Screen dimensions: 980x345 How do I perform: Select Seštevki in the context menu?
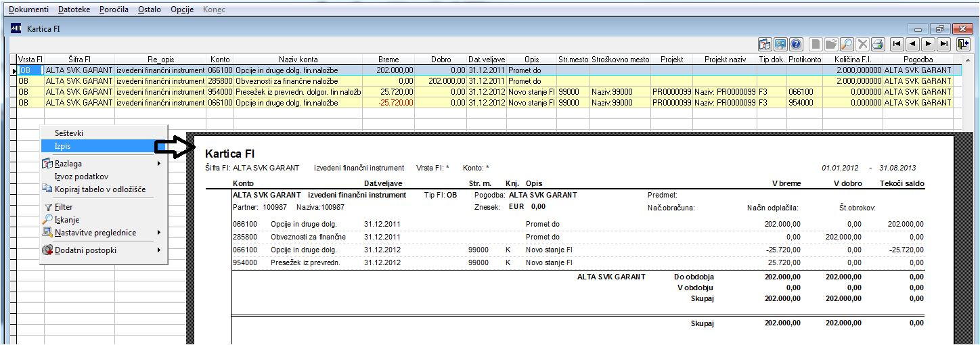point(103,133)
